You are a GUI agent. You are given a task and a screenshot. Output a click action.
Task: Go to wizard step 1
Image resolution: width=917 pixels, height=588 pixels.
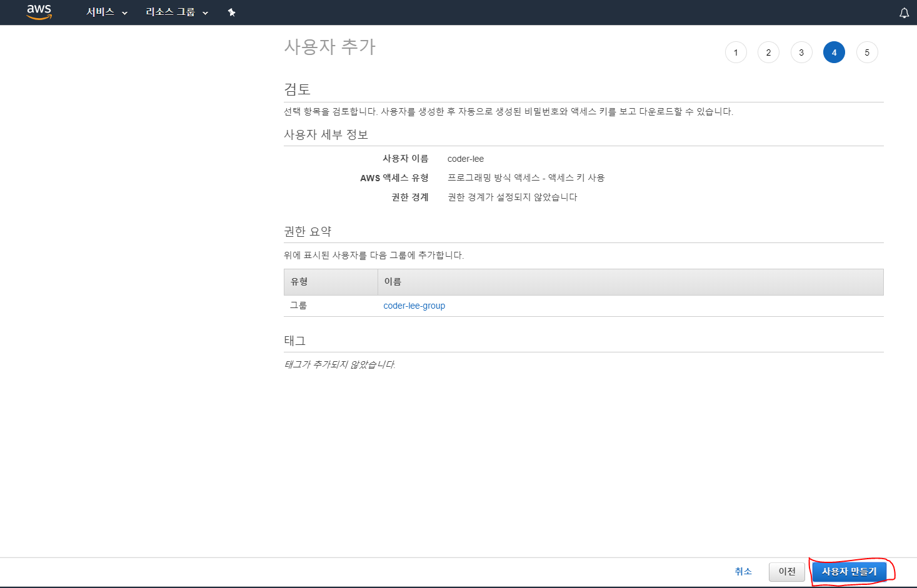click(x=736, y=52)
